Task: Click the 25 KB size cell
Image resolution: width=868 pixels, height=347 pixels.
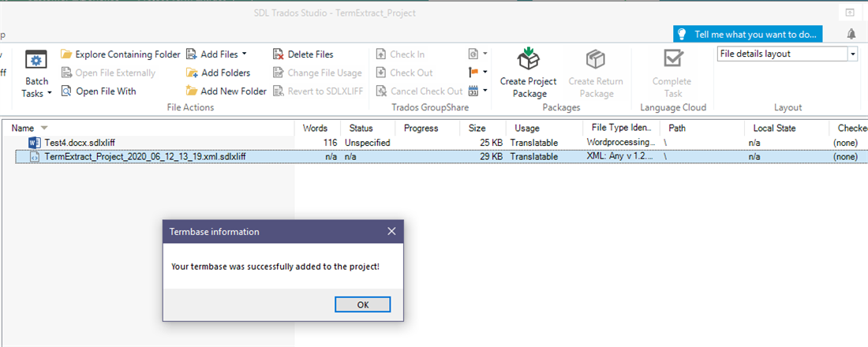Action: tap(492, 143)
